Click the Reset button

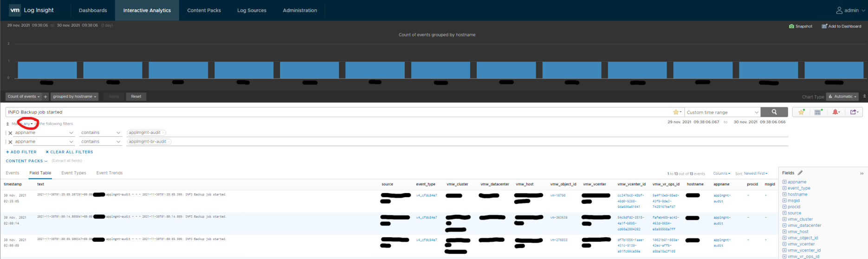coord(136,97)
